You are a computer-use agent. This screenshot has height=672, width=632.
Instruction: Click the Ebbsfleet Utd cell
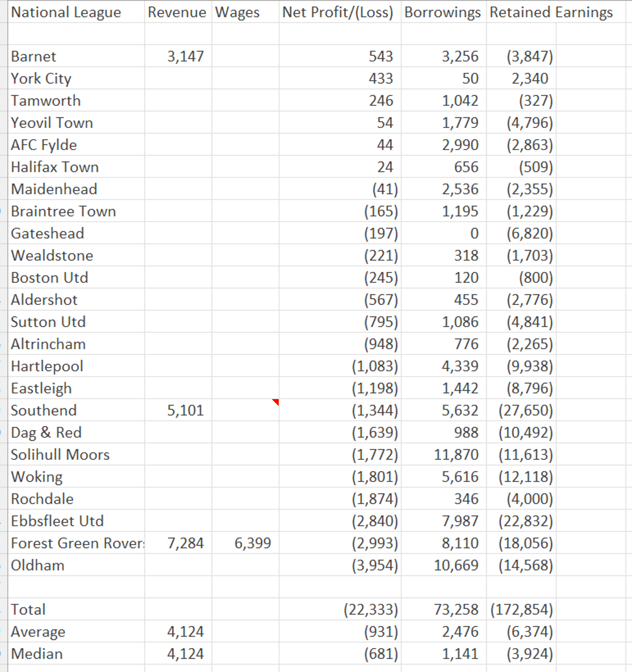point(77,520)
